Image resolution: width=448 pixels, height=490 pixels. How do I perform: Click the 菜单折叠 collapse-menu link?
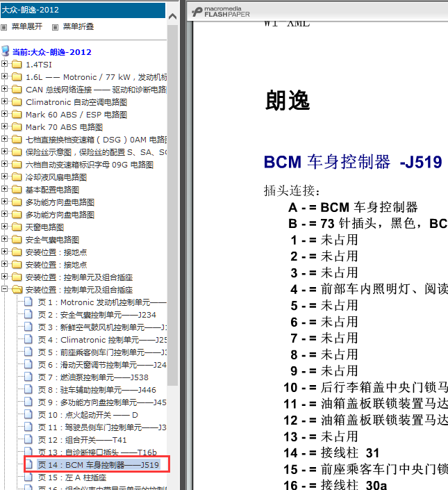pos(78,26)
